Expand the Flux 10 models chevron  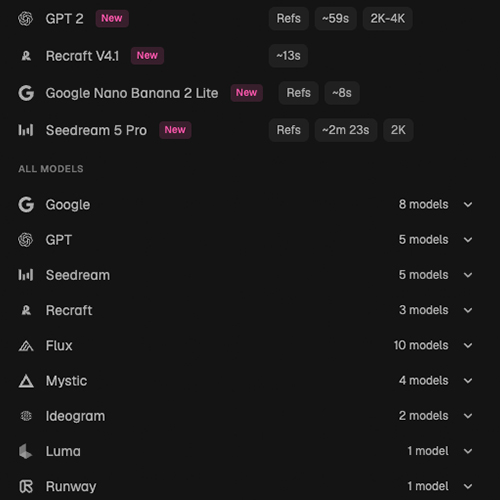(468, 346)
